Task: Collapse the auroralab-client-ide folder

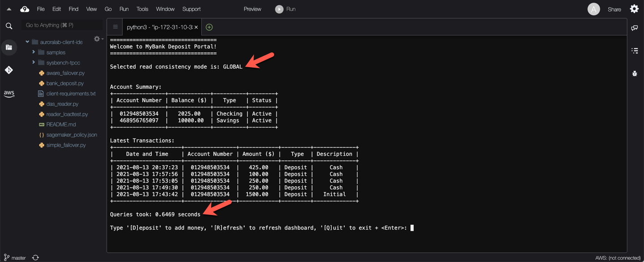Action: click(x=27, y=42)
